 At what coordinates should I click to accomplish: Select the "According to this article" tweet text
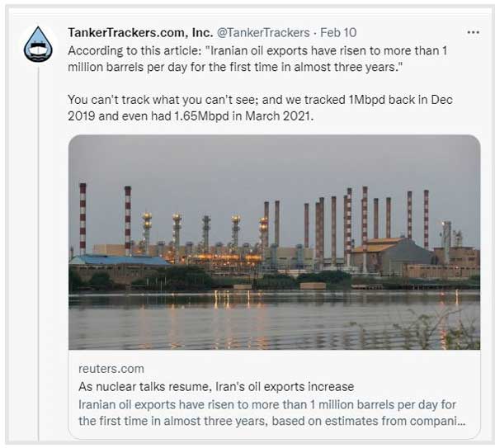132,50
